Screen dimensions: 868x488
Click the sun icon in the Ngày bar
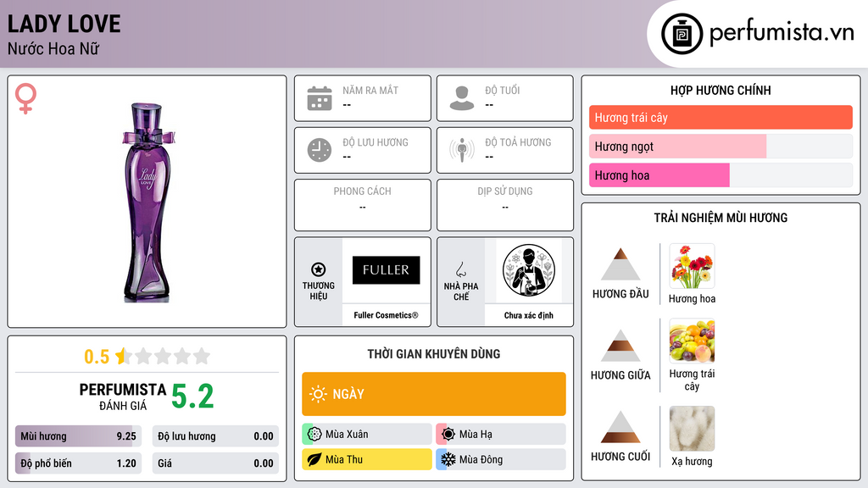pyautogui.click(x=318, y=394)
